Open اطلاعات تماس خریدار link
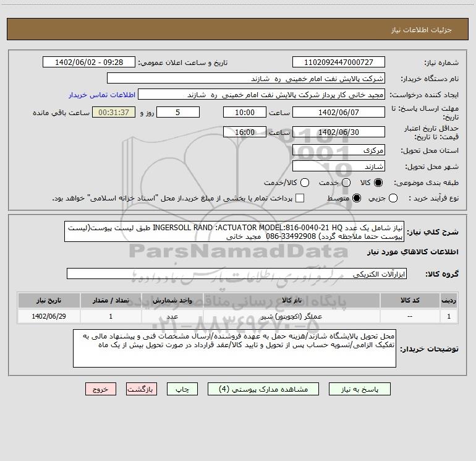This screenshot has width=476, height=461. pos(102,95)
